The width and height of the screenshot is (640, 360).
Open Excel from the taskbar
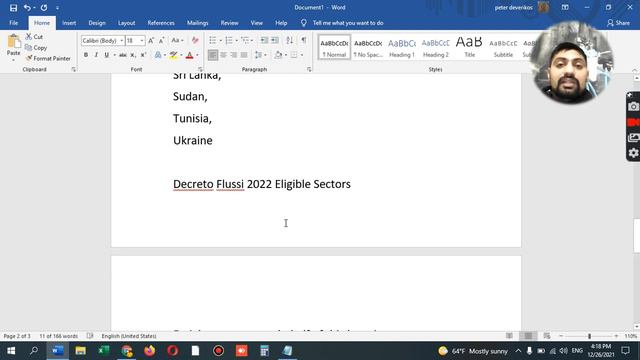[103, 351]
